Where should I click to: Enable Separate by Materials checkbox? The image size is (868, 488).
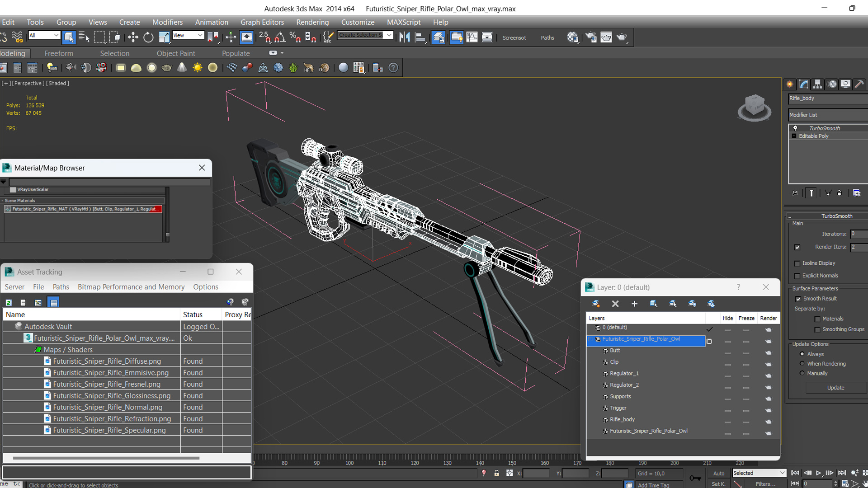tap(817, 319)
